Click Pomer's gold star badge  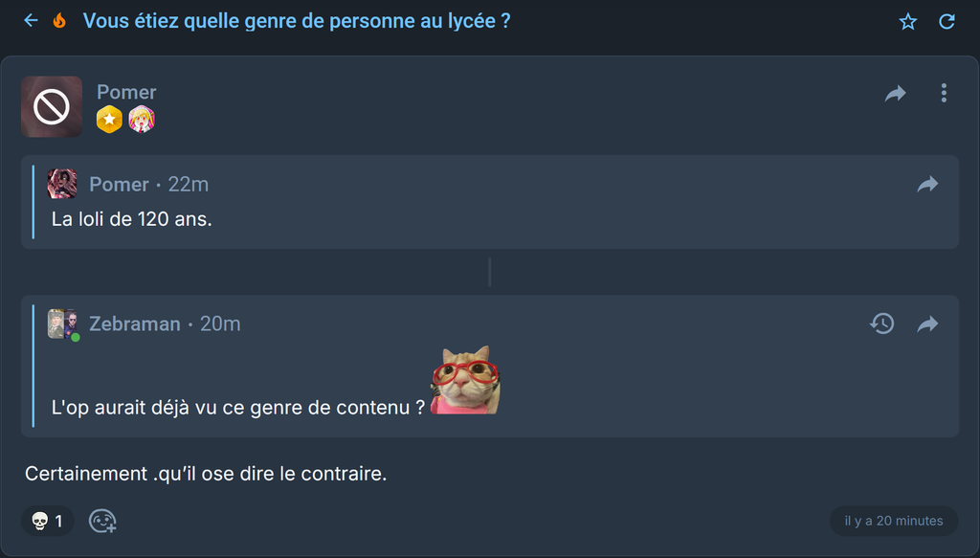click(x=109, y=120)
